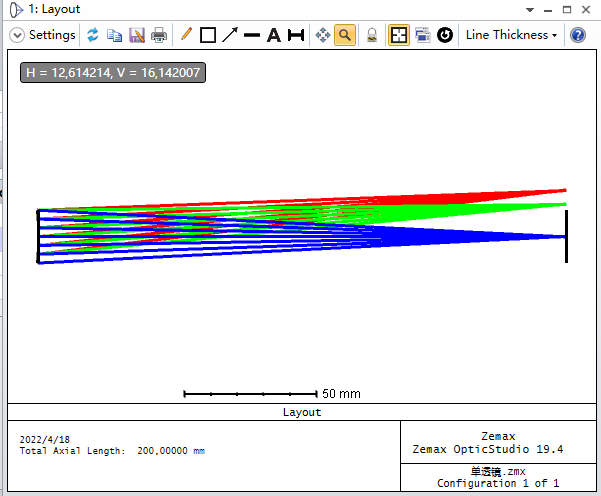Save layout image with Save As icon
Screen dimensions: 601x496
[x=137, y=35]
